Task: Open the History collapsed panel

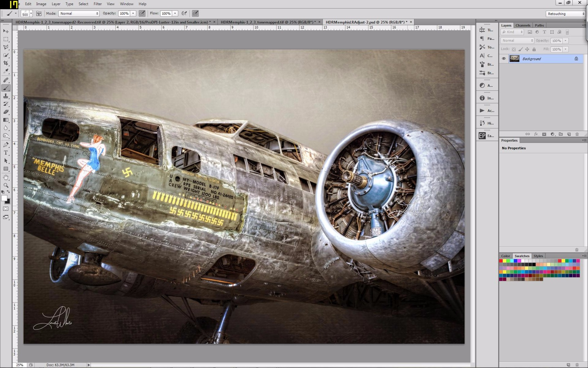Action: 487,123
